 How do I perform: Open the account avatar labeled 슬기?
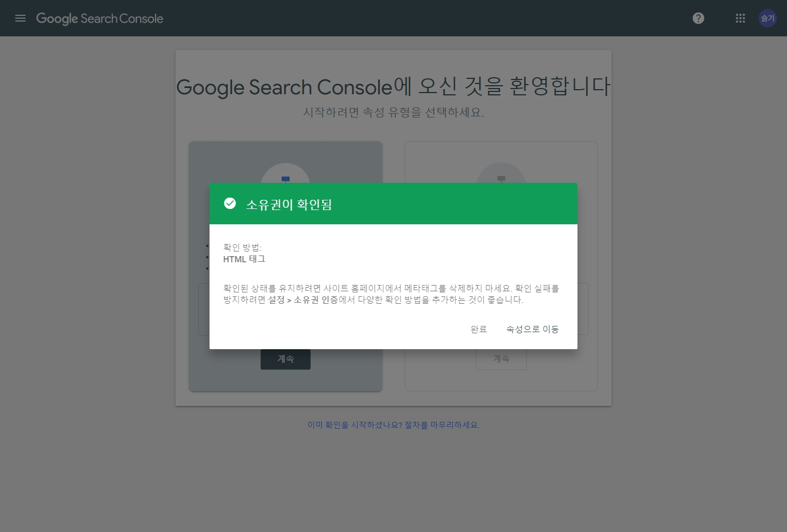tap(768, 18)
